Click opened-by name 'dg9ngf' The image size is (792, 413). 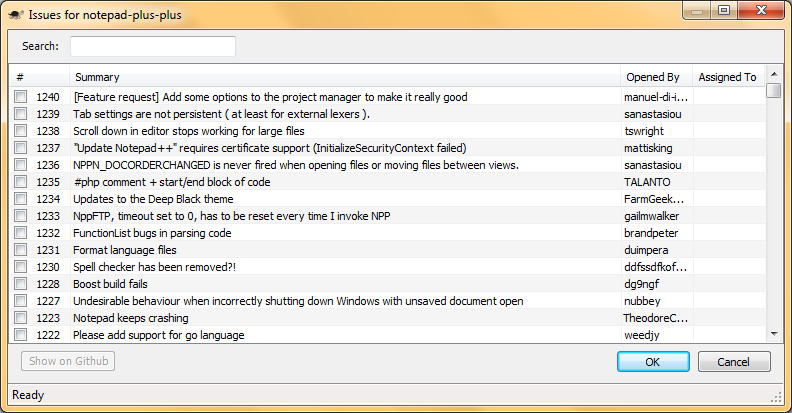coord(641,284)
